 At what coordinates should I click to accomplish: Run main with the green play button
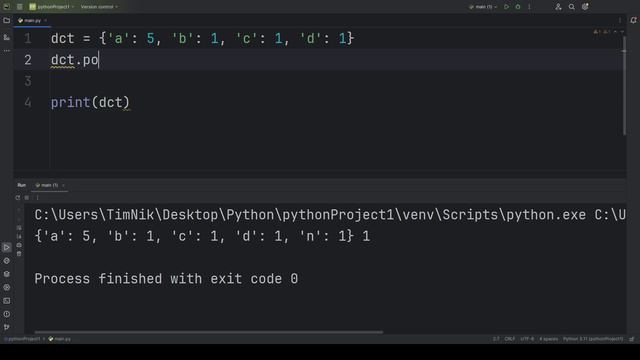click(x=507, y=7)
